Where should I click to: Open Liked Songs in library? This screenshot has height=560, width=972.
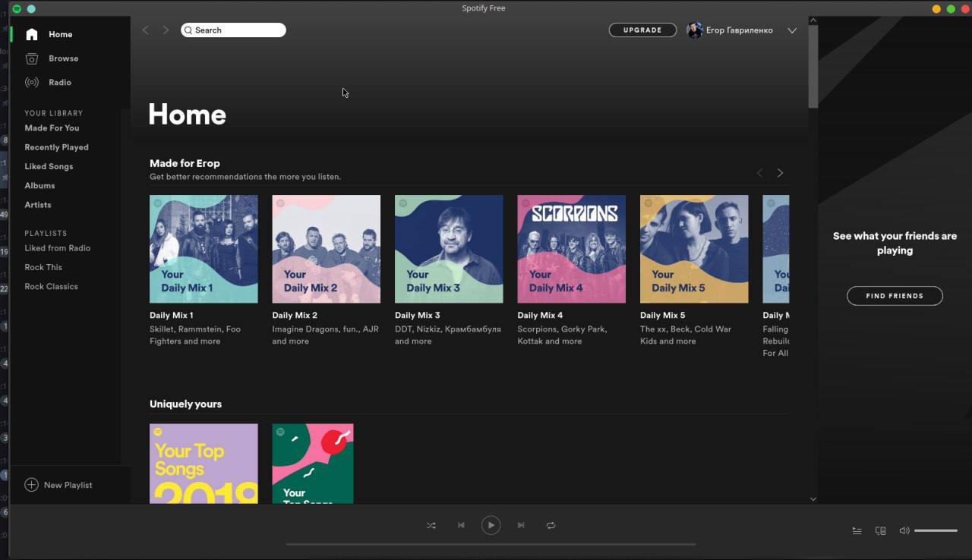(x=49, y=166)
